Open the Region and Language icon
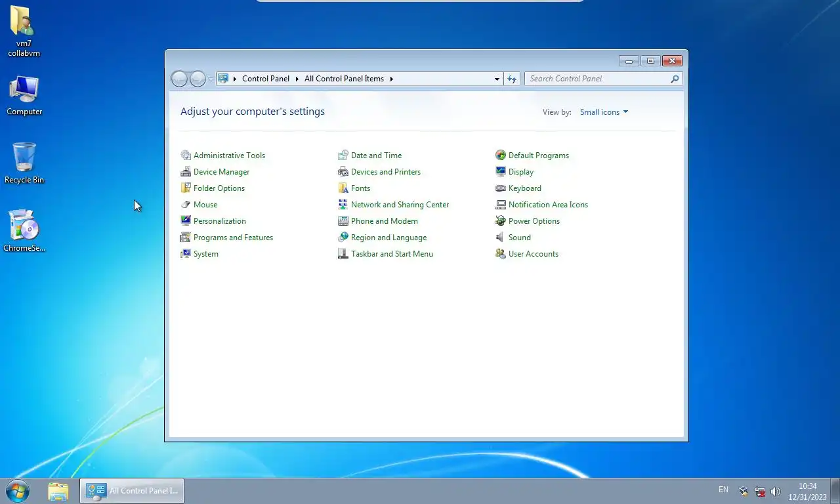840x504 pixels. click(x=343, y=238)
